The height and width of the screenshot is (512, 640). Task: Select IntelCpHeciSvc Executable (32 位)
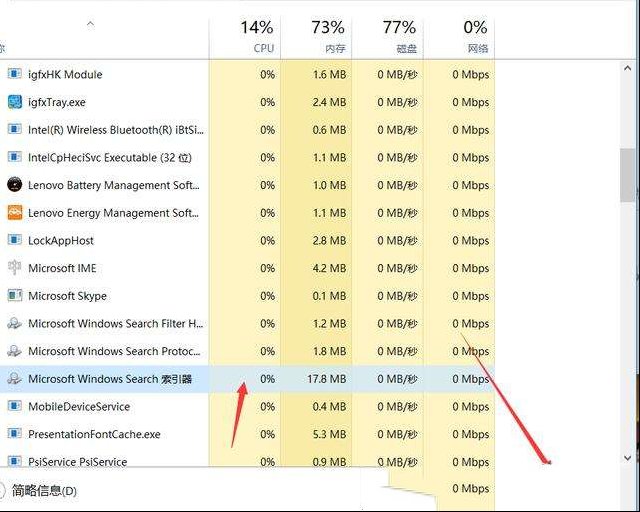tap(247, 157)
